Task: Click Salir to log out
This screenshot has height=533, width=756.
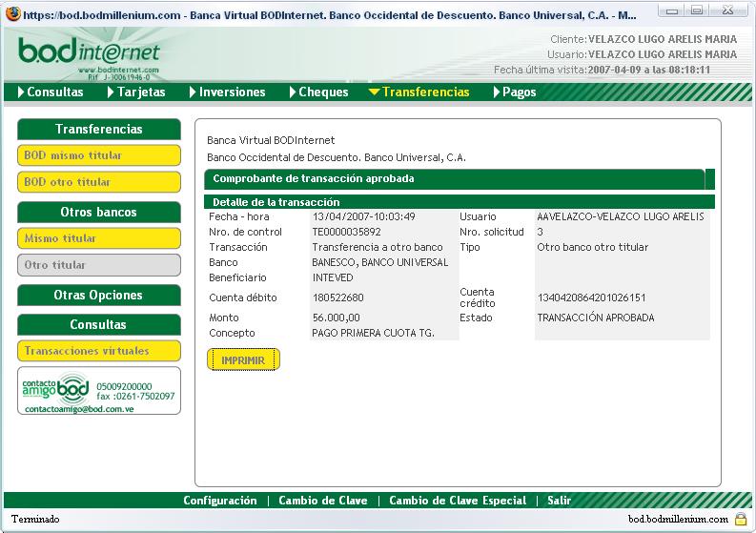Action: 559,501
